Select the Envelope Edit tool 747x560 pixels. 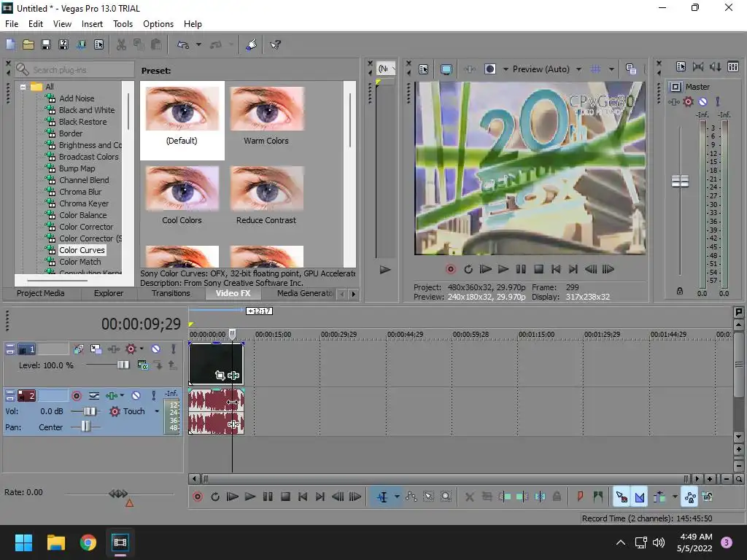click(x=411, y=497)
